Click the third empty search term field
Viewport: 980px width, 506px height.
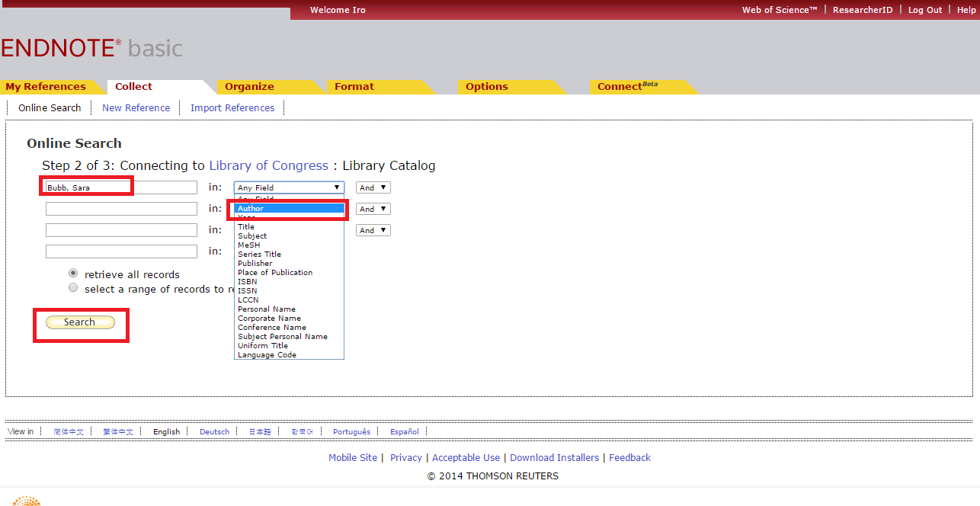click(121, 230)
